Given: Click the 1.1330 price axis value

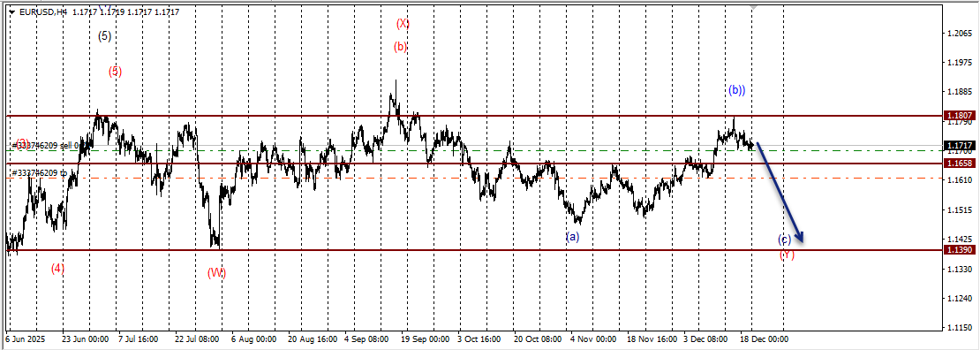Looking at the screenshot, I should point(960,270).
